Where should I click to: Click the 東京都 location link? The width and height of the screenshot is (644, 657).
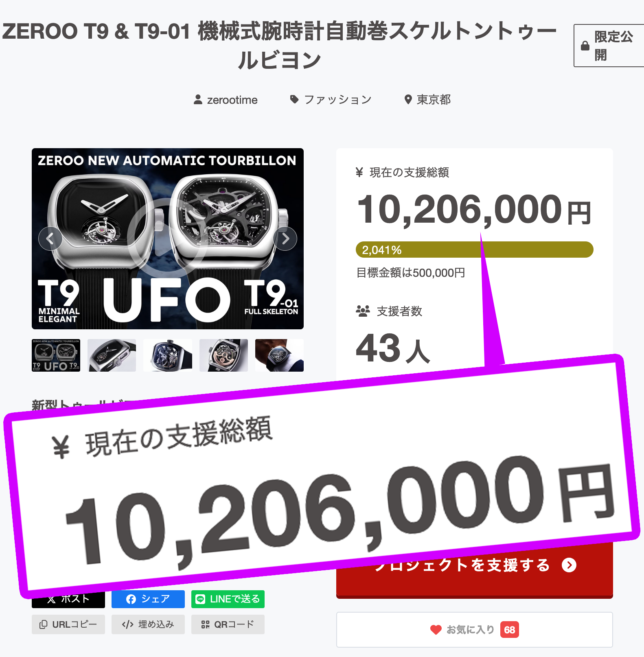427,100
